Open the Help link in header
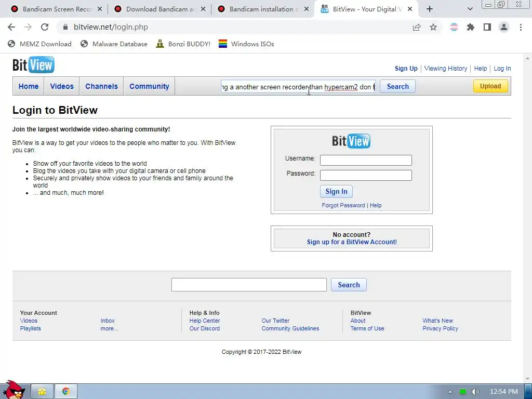The height and width of the screenshot is (399, 532). 481,69
